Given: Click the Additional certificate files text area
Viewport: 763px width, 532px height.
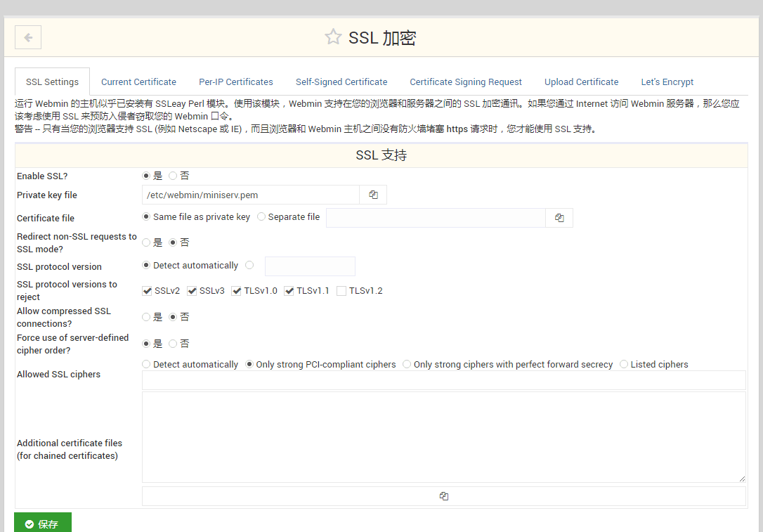Looking at the screenshot, I should coord(444,437).
